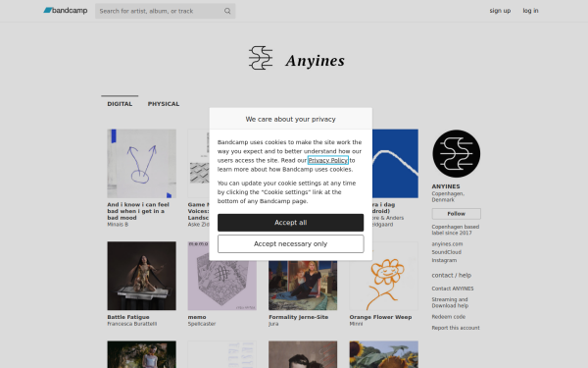Click the 'Jura' artist text
The height and width of the screenshot is (368, 588).
[x=273, y=324]
